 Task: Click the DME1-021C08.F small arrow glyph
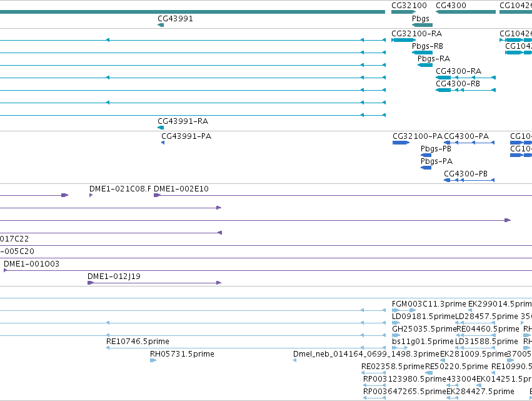[x=91, y=195]
